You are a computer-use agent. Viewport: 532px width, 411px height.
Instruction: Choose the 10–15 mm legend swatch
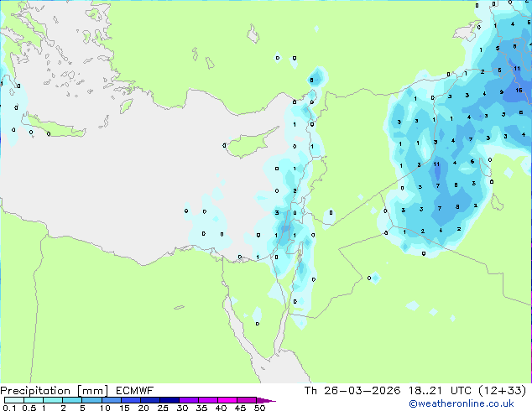(111, 400)
